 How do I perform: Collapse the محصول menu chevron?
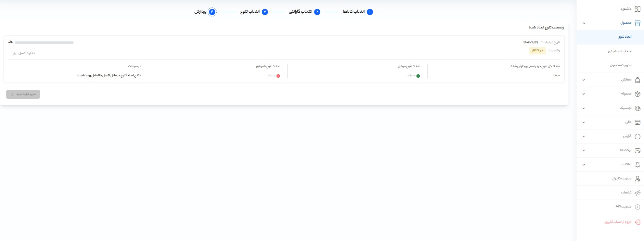pos(583,23)
